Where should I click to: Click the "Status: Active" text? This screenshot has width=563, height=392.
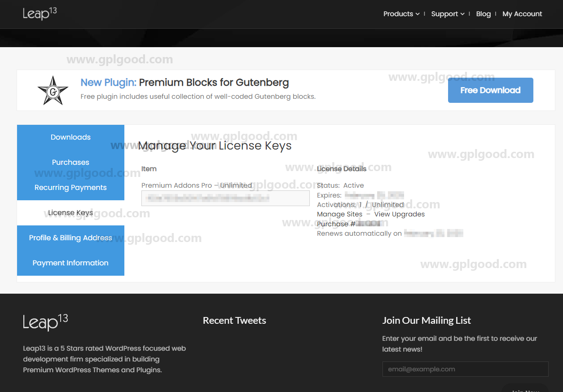pos(340,185)
